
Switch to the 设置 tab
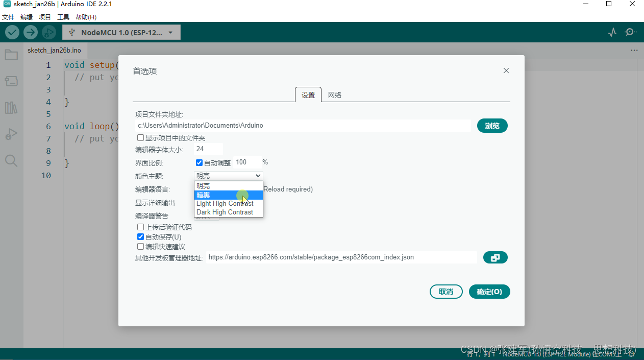pyautogui.click(x=308, y=95)
